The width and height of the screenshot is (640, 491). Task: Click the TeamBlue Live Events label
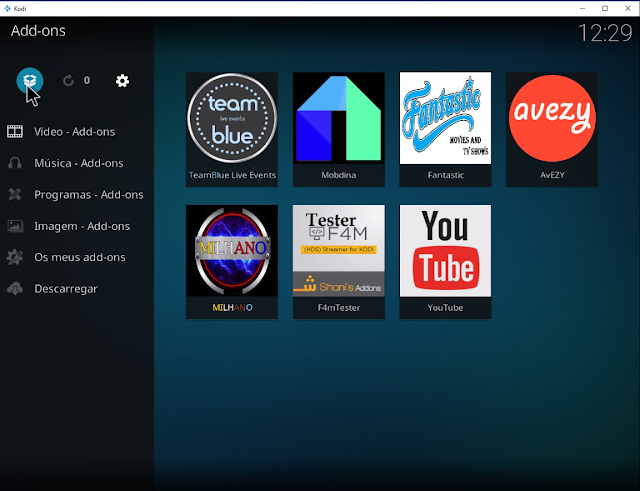[232, 175]
